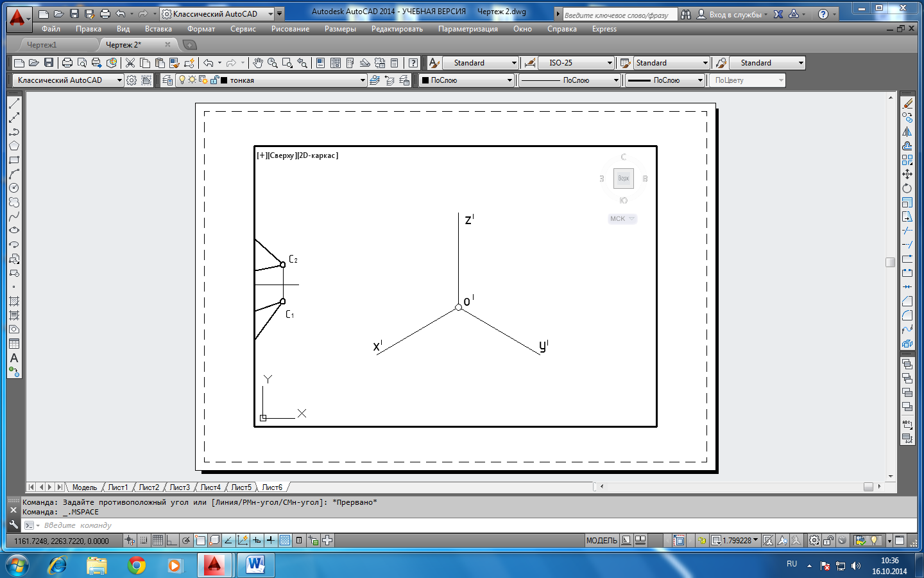Click the Pan hand tool
The height and width of the screenshot is (578, 924).
[x=258, y=63]
